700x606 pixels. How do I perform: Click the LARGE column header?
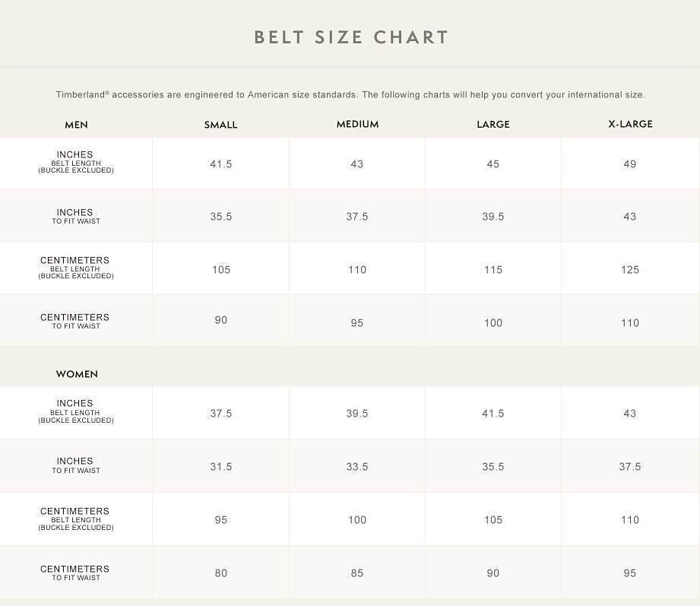(x=493, y=124)
